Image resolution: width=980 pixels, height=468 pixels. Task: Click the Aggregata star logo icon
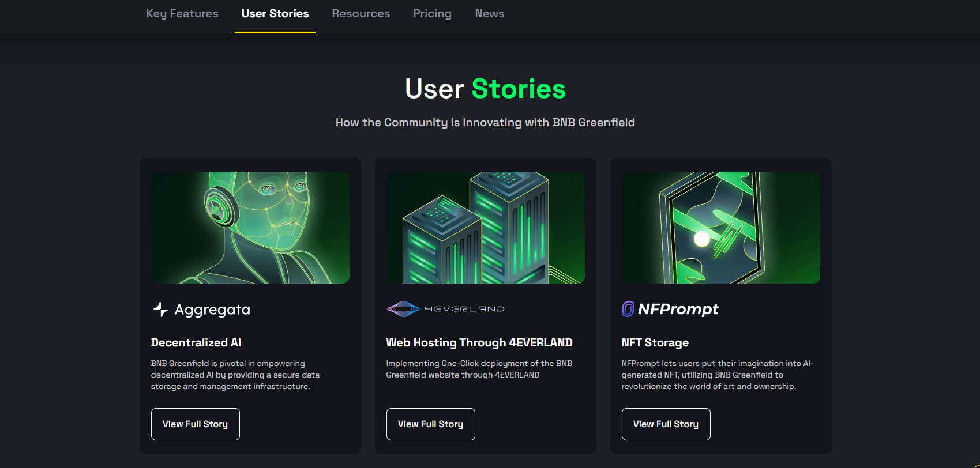pos(161,310)
